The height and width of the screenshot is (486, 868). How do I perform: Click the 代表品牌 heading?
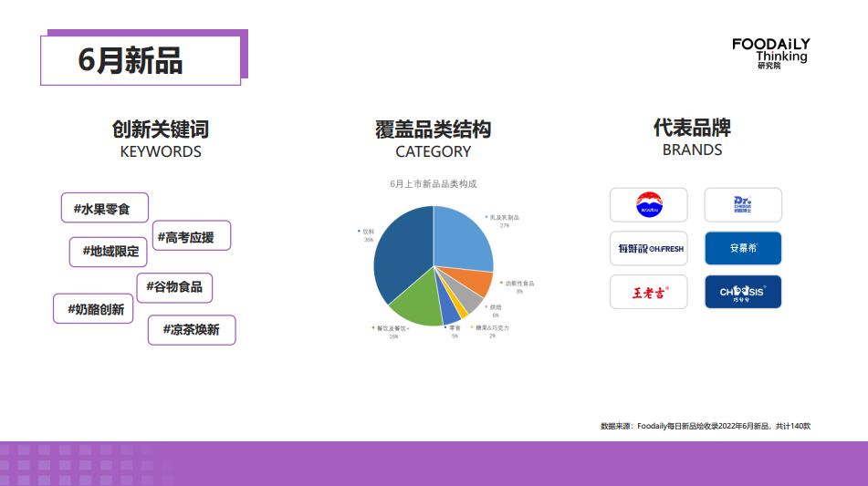[692, 128]
